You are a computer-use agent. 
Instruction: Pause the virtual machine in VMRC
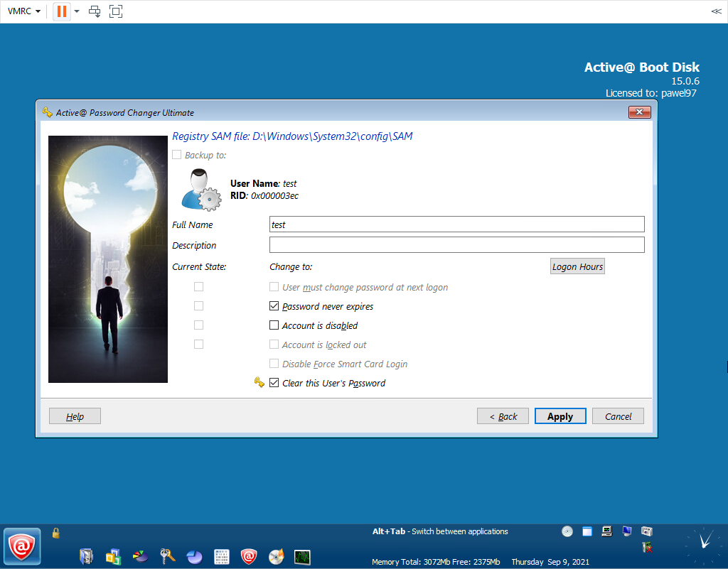tap(62, 11)
